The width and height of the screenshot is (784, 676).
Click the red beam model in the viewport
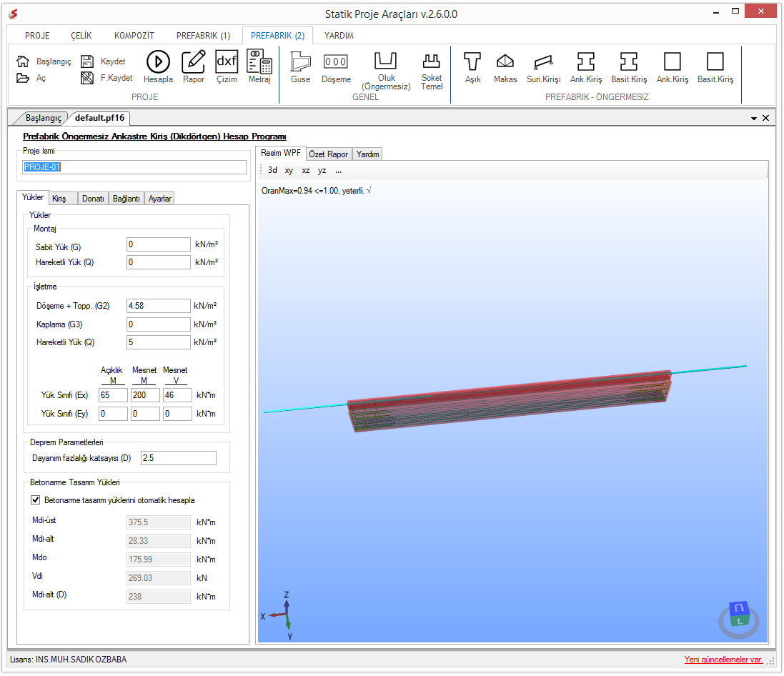[510, 400]
